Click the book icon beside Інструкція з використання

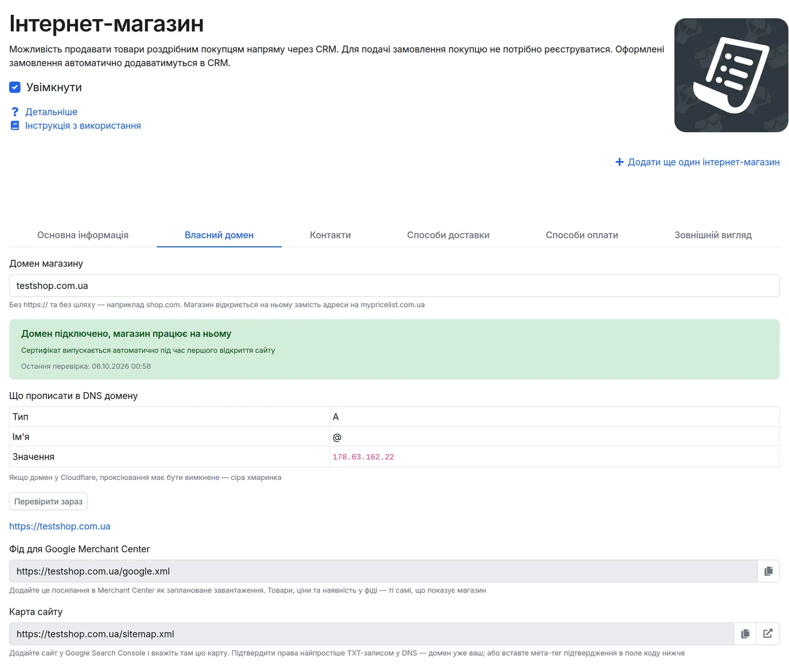[x=15, y=126]
